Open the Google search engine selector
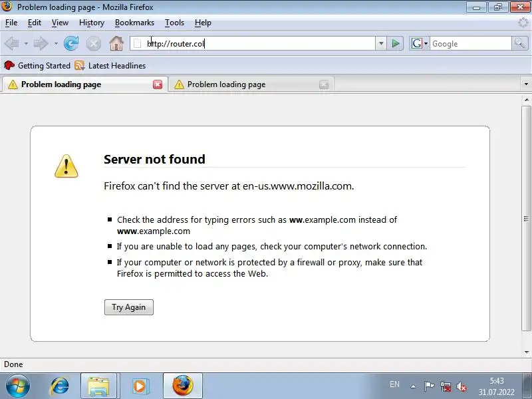The image size is (532, 399). coord(420,43)
